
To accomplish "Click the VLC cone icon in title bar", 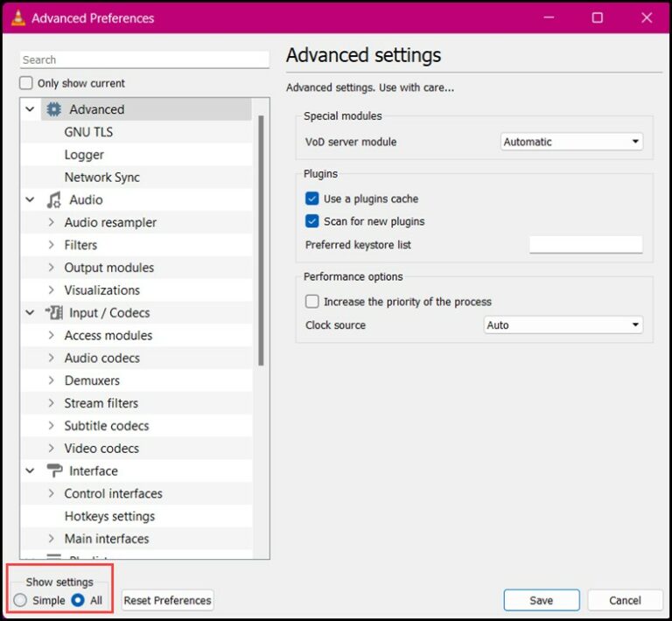I will [17, 17].
